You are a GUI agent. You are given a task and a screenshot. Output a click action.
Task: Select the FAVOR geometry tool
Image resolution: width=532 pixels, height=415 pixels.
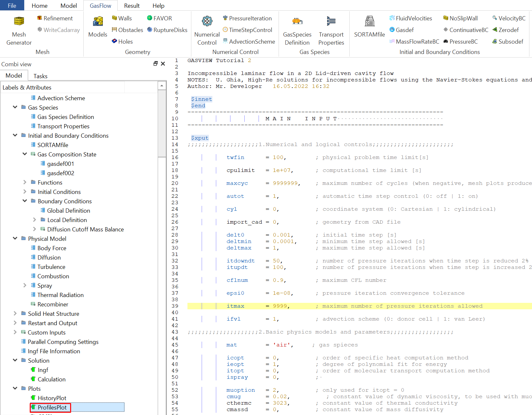tap(159, 18)
